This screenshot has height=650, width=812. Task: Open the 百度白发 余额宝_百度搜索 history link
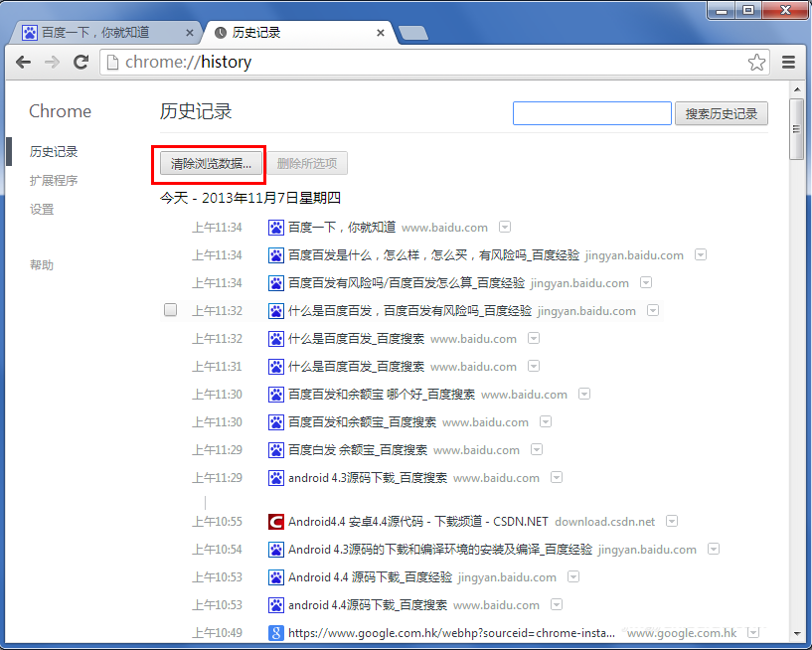coord(358,450)
